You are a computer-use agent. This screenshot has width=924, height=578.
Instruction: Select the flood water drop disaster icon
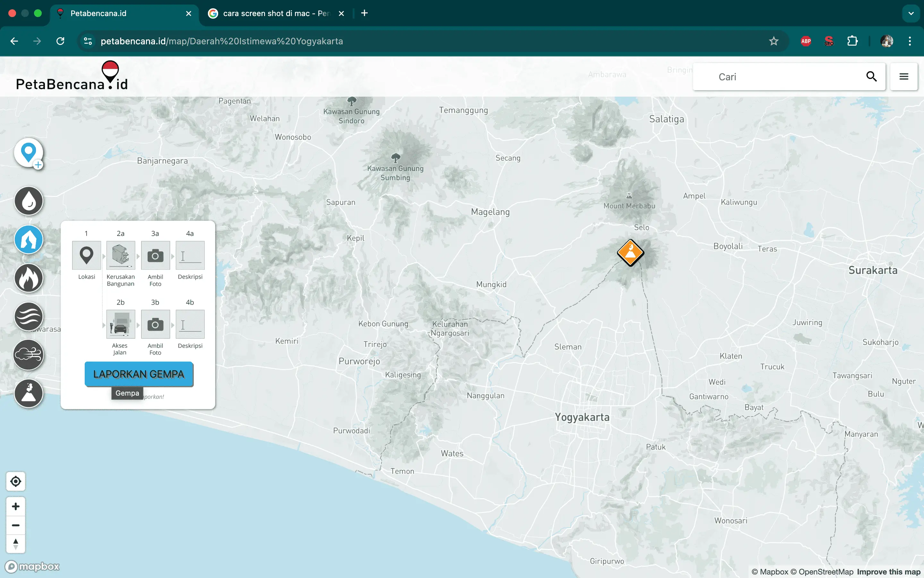click(x=29, y=201)
